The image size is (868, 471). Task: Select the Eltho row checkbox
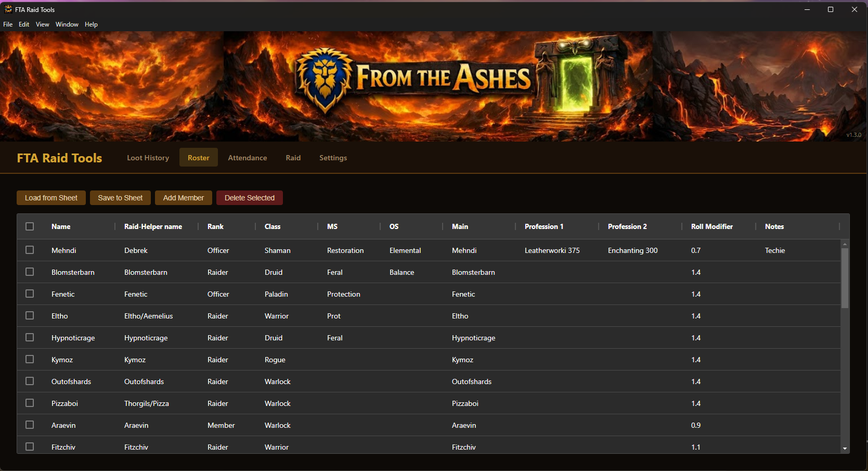30,315
